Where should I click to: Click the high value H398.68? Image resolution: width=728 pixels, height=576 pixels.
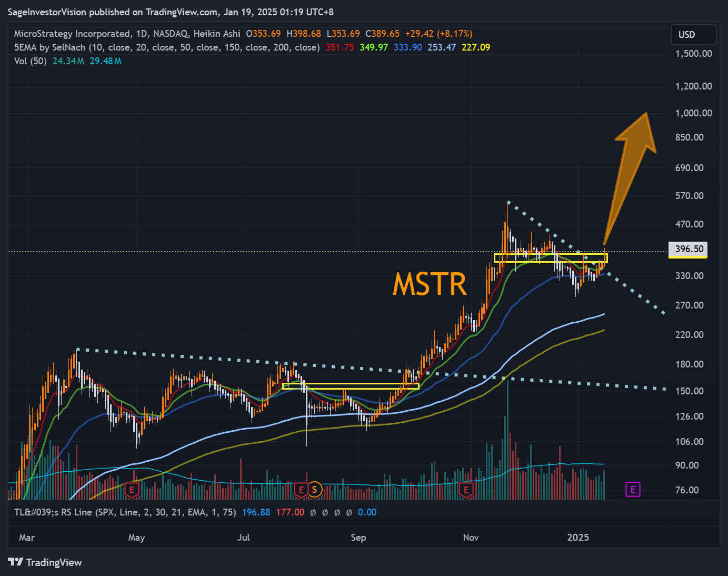coord(304,34)
